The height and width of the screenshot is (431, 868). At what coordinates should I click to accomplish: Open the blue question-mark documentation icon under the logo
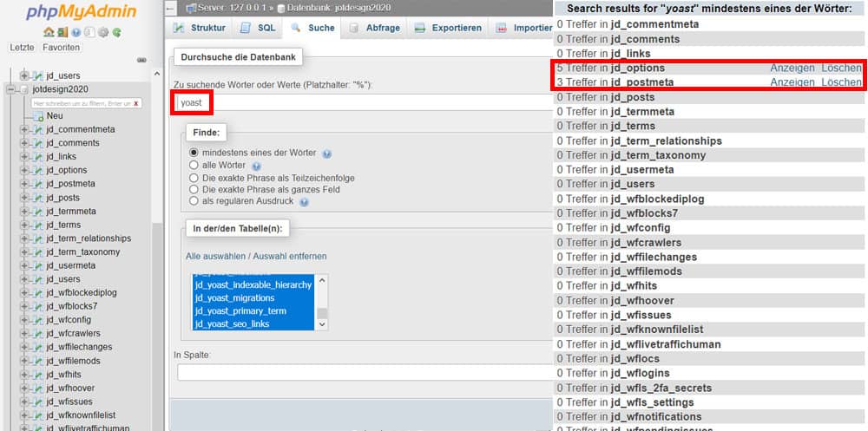coord(76,33)
